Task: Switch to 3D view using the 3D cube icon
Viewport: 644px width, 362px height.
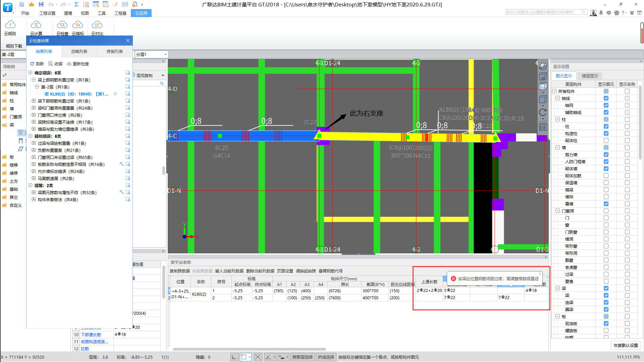Action: [543, 76]
